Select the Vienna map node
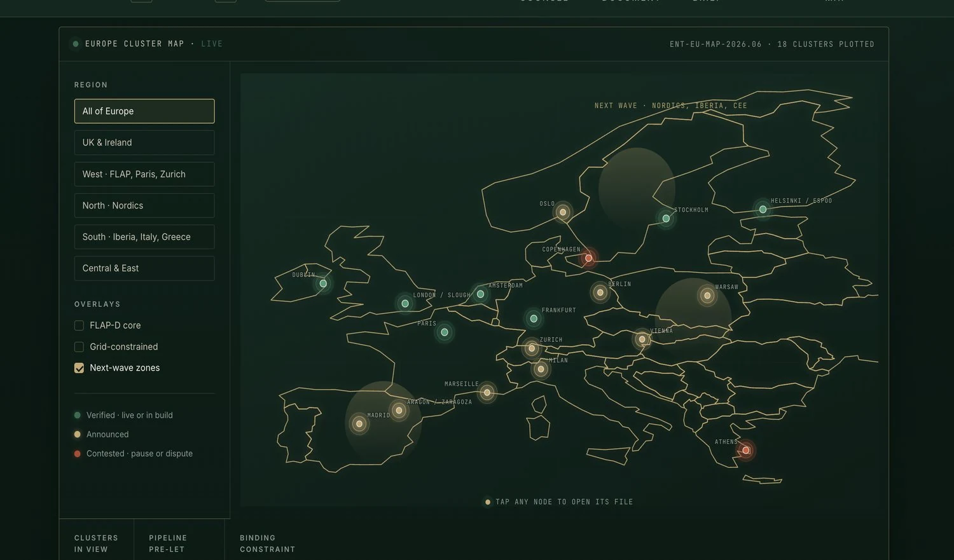The width and height of the screenshot is (954, 560). tap(642, 339)
